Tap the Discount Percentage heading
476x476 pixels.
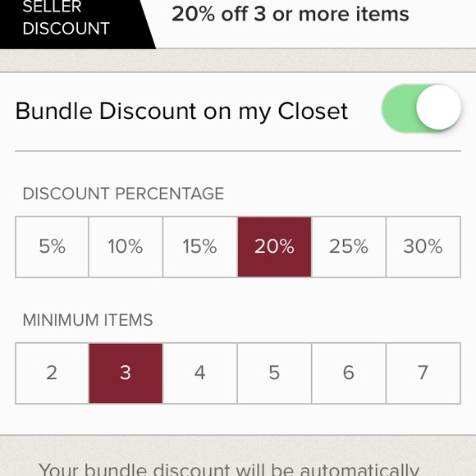click(x=123, y=194)
